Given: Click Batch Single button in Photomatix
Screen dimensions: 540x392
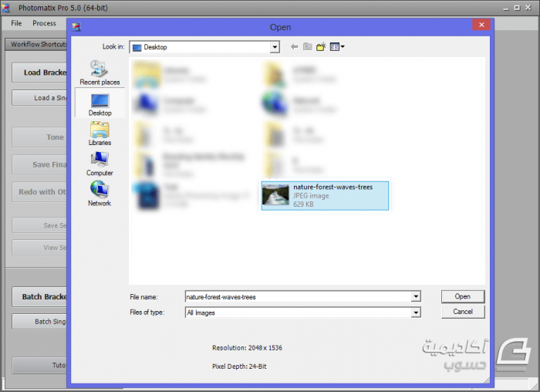Looking at the screenshot, I should [x=39, y=321].
